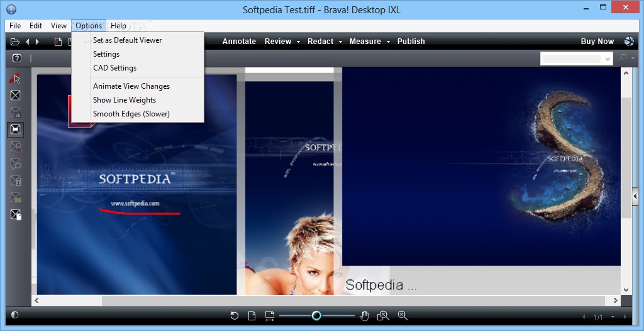Toggle Smooth Edges (Slower) option
The width and height of the screenshot is (644, 331).
point(131,114)
